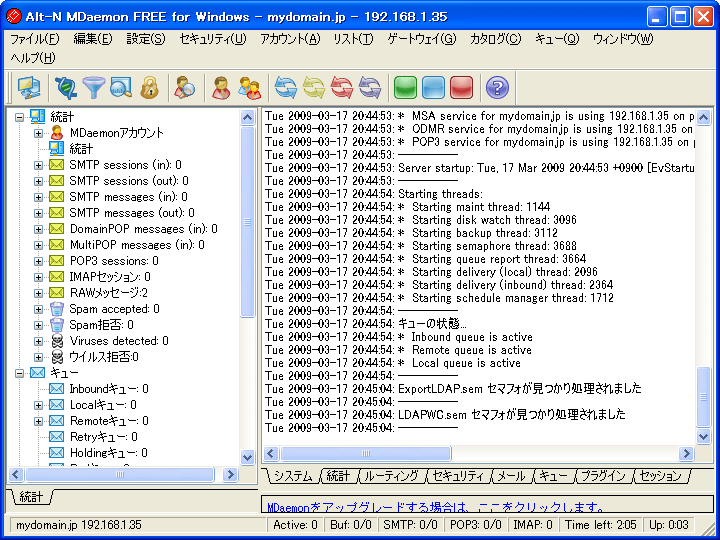Screen dimensions: 720x540
Task: Click the skull icon beside ウイルス拒否
Action: click(x=56, y=357)
